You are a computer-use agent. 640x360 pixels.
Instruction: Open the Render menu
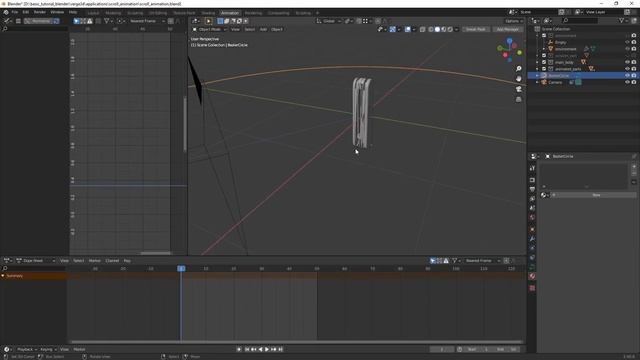[40, 12]
